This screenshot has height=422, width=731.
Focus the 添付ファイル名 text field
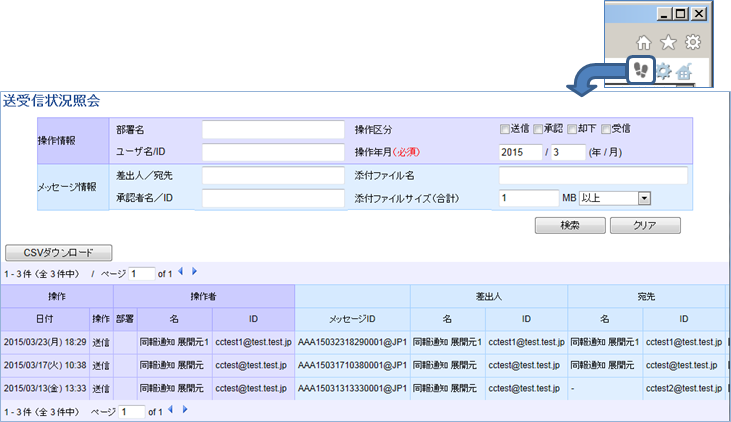(593, 176)
